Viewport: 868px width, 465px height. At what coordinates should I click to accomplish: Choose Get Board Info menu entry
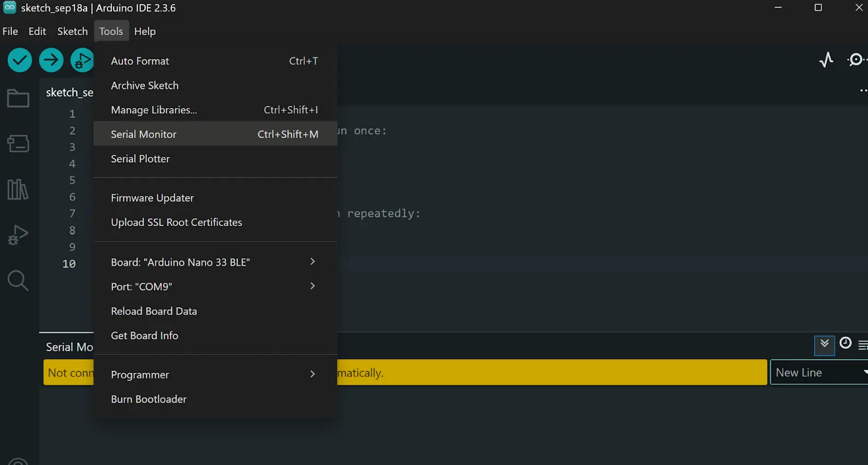click(215, 335)
